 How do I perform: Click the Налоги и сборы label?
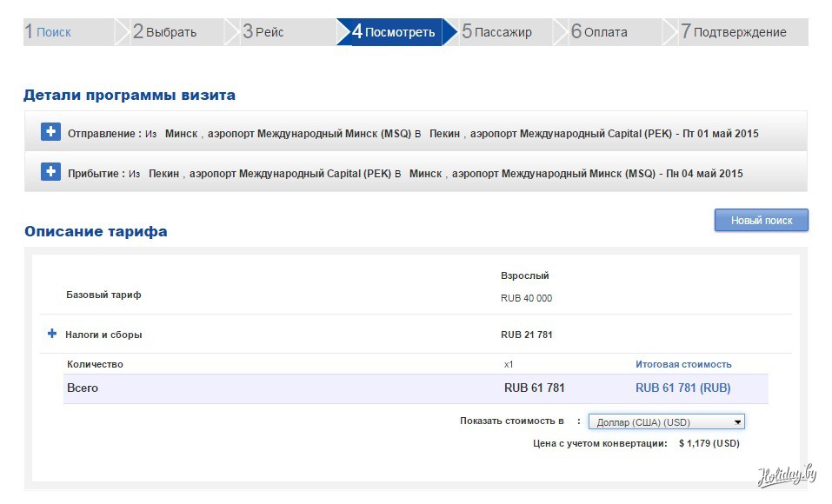[103, 335]
